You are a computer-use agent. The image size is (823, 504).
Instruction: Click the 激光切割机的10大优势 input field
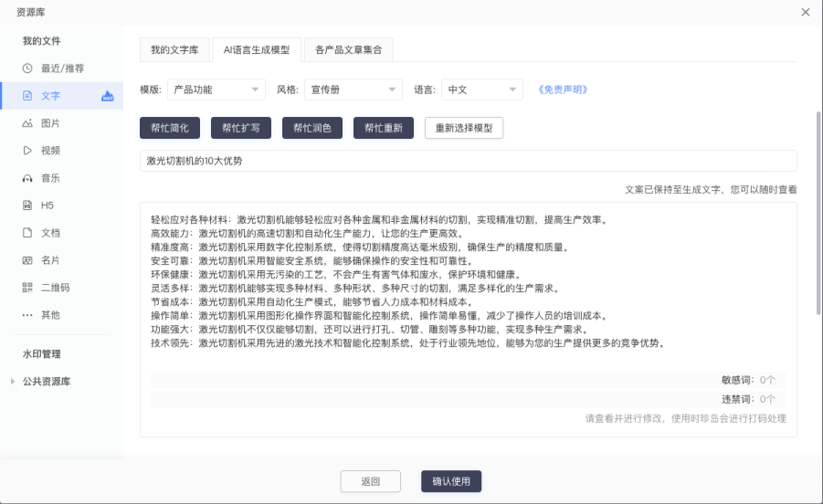pos(468,161)
